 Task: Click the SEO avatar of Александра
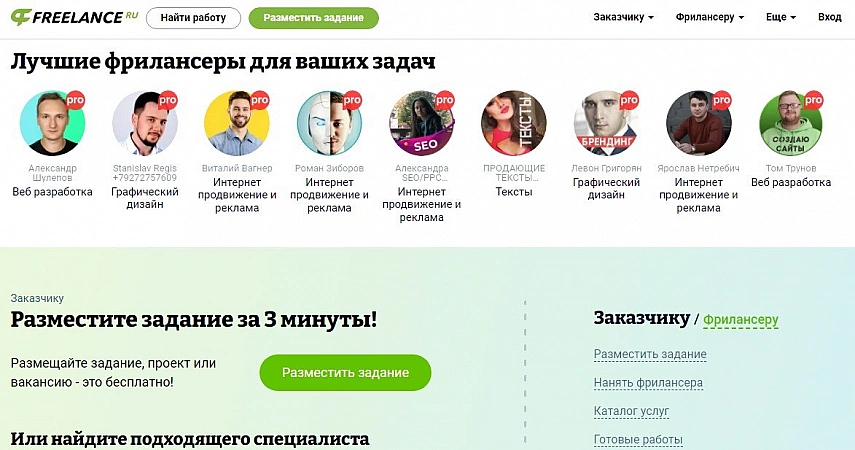tap(422, 123)
